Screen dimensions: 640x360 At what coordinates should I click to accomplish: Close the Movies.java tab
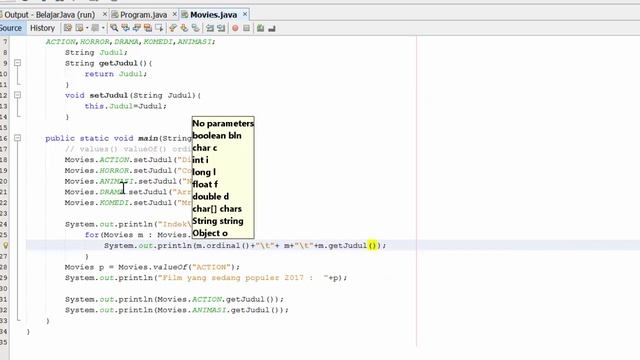point(245,14)
